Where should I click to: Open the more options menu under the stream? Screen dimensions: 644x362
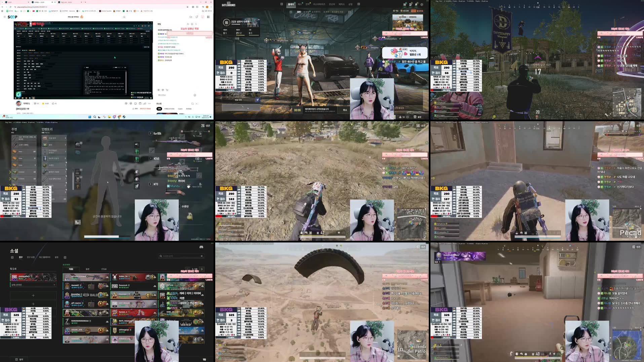coord(150,103)
